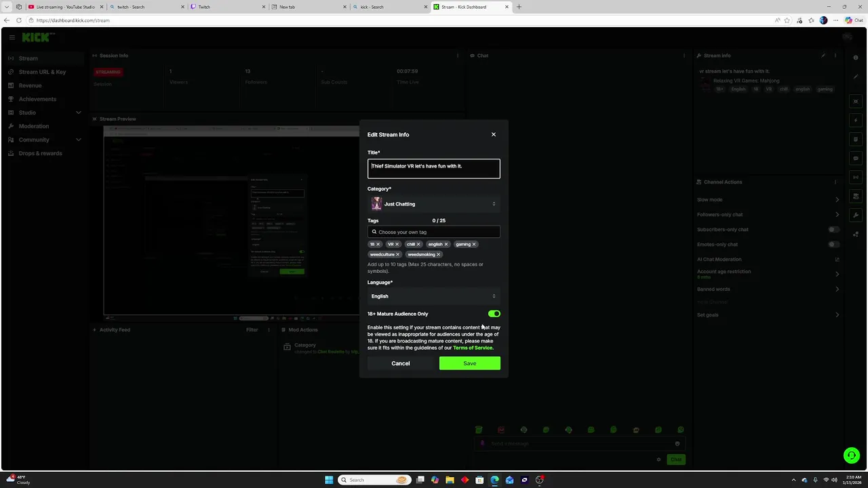Remove the weedculture tag
This screenshot has height=488, width=868.
(x=398, y=254)
